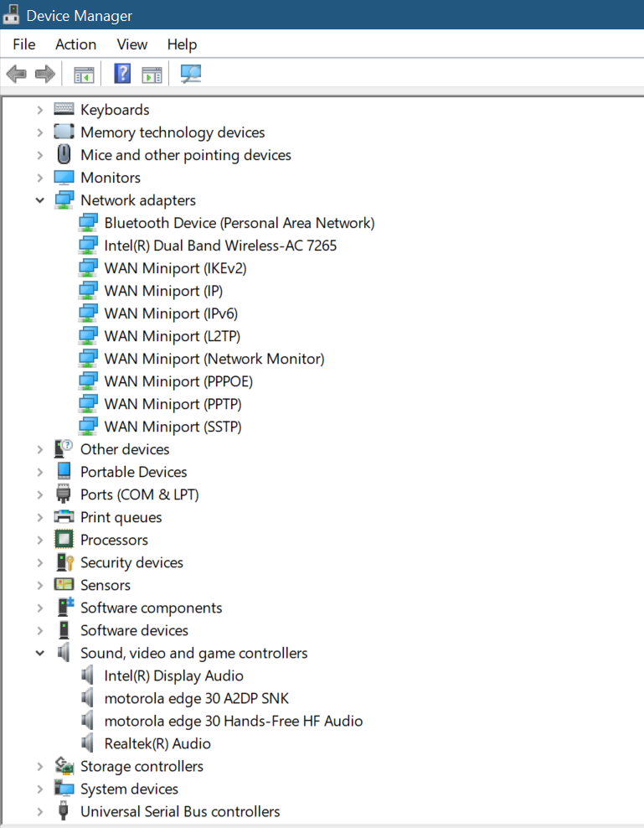Image resolution: width=644 pixels, height=828 pixels.
Task: Collapse the Network adapters category
Action: [39, 199]
